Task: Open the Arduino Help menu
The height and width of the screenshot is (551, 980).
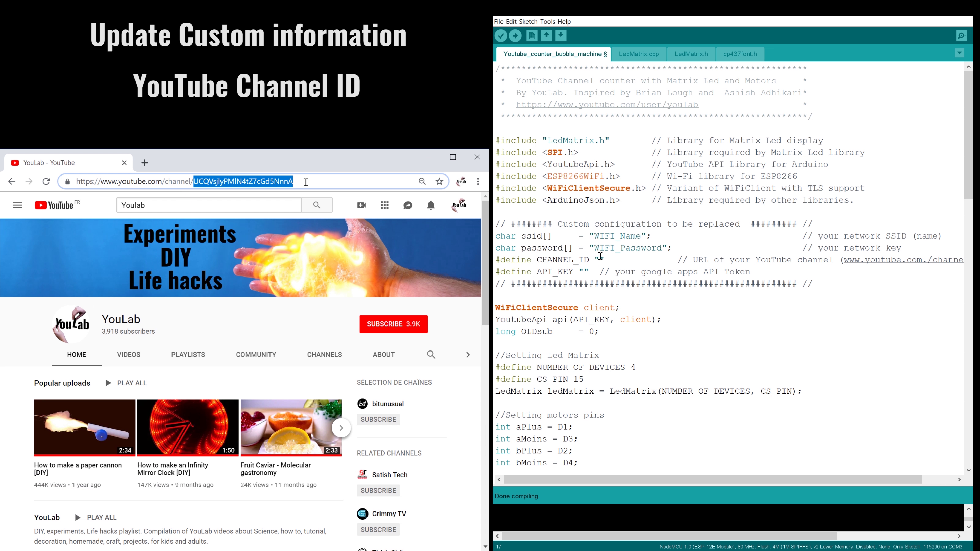Action: click(564, 22)
